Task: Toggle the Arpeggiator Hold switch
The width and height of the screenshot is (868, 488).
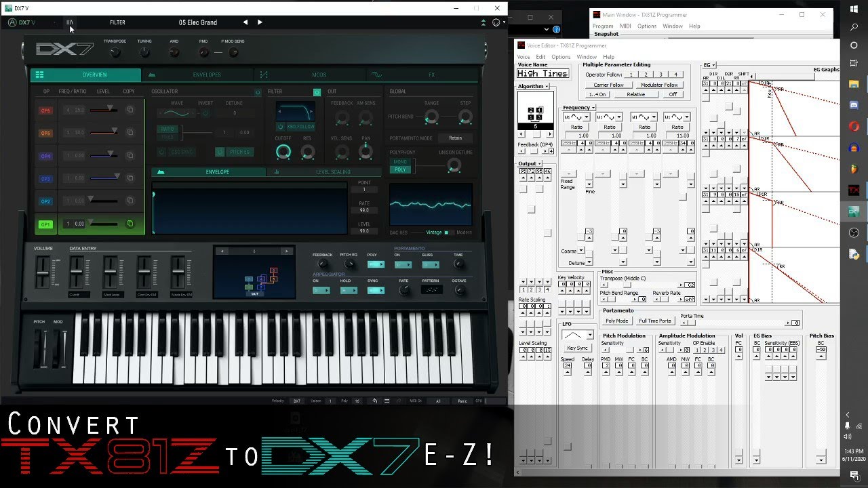Action: [x=349, y=290]
